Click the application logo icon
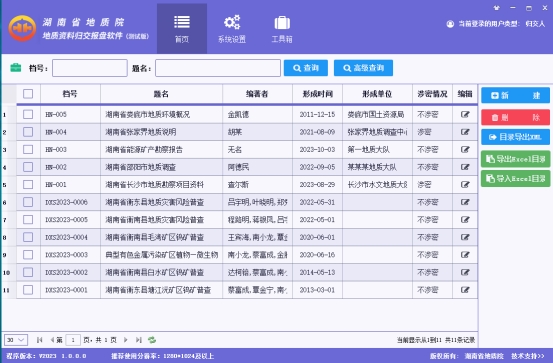553x363 pixels. (22, 29)
